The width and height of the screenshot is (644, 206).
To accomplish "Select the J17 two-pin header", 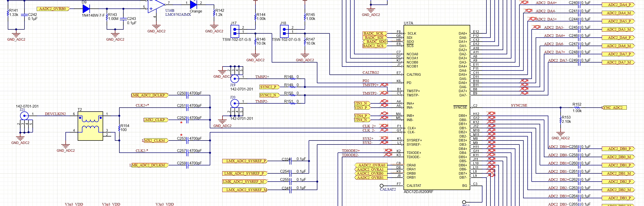I will pyautogui.click(x=234, y=31).
